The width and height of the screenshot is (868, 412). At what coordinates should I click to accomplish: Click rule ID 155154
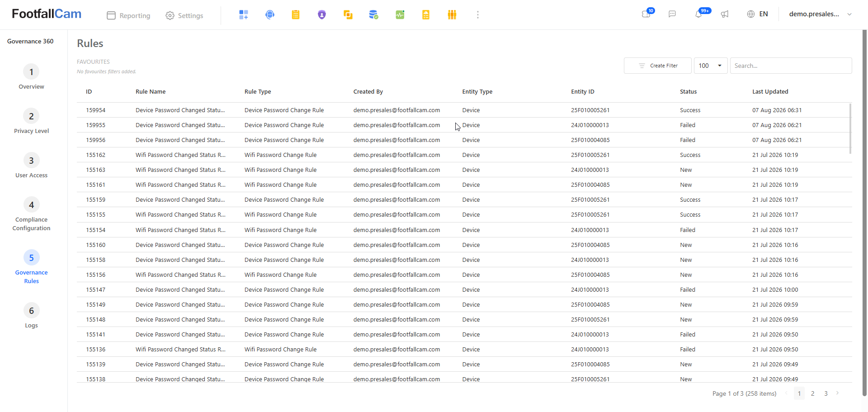[x=96, y=230]
